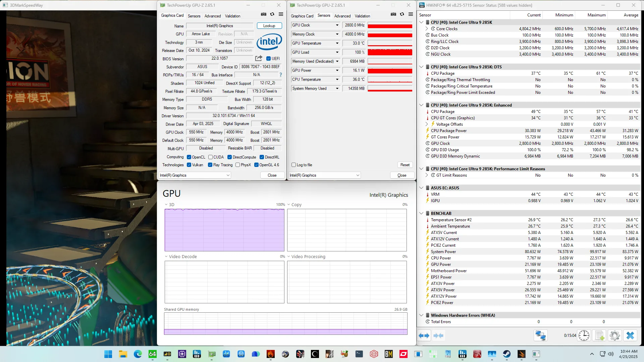This screenshot has width=644, height=362.
Task: Open the Video Decode graph selector chevron
Action: click(166, 256)
